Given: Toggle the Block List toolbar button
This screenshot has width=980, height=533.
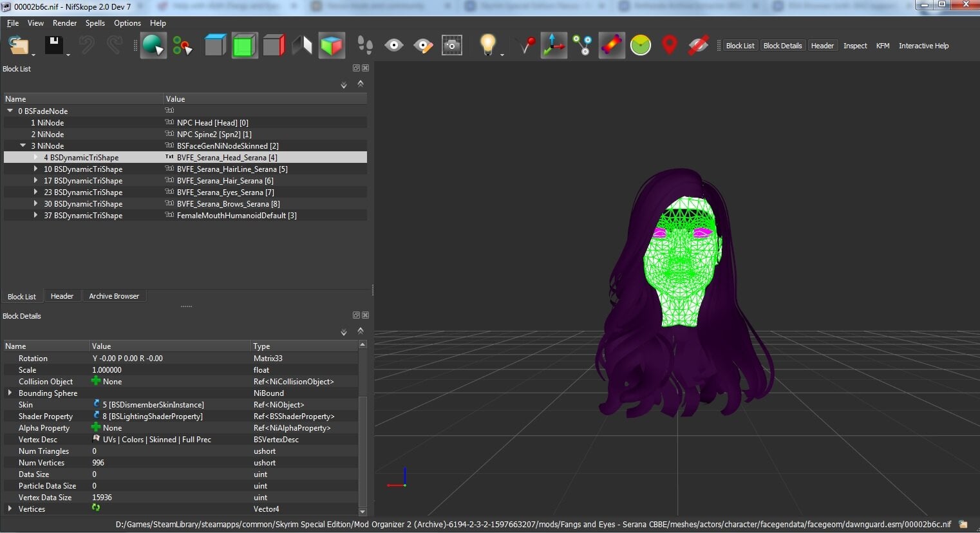Looking at the screenshot, I should (740, 46).
